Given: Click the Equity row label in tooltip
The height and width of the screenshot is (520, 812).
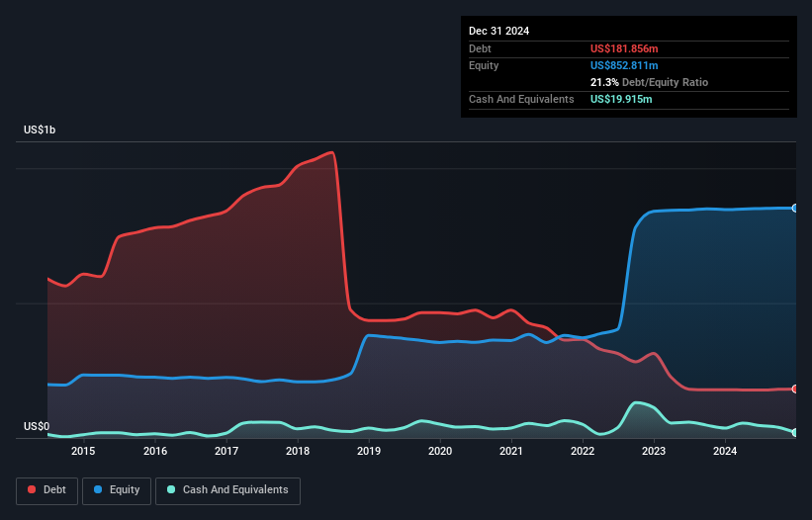Looking at the screenshot, I should [x=484, y=65].
